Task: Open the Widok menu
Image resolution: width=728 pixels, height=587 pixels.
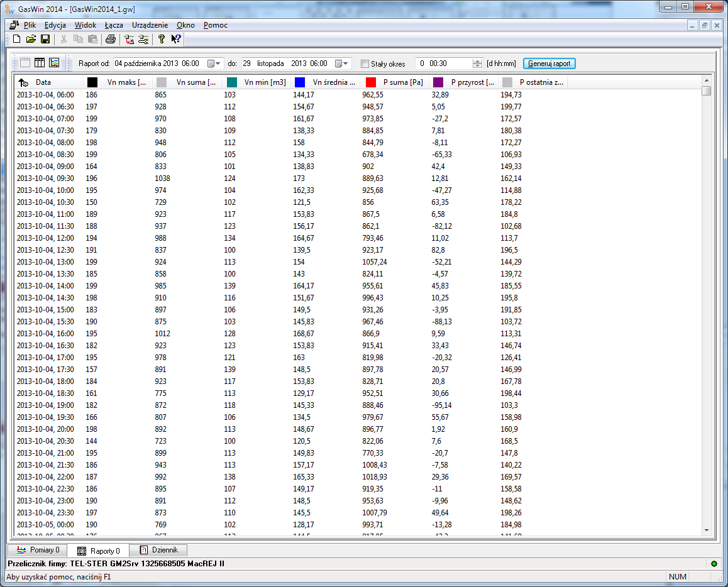Action: [85, 25]
